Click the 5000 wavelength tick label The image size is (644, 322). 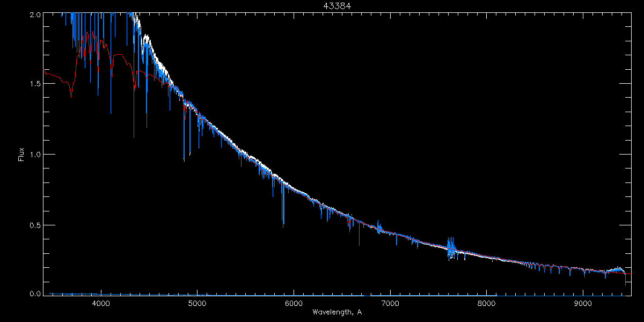(x=197, y=304)
